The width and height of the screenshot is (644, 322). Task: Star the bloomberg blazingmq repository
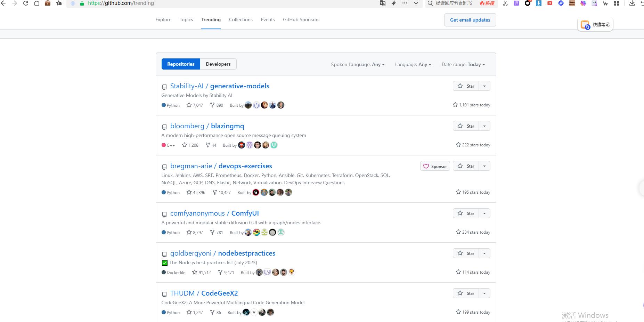tap(466, 126)
